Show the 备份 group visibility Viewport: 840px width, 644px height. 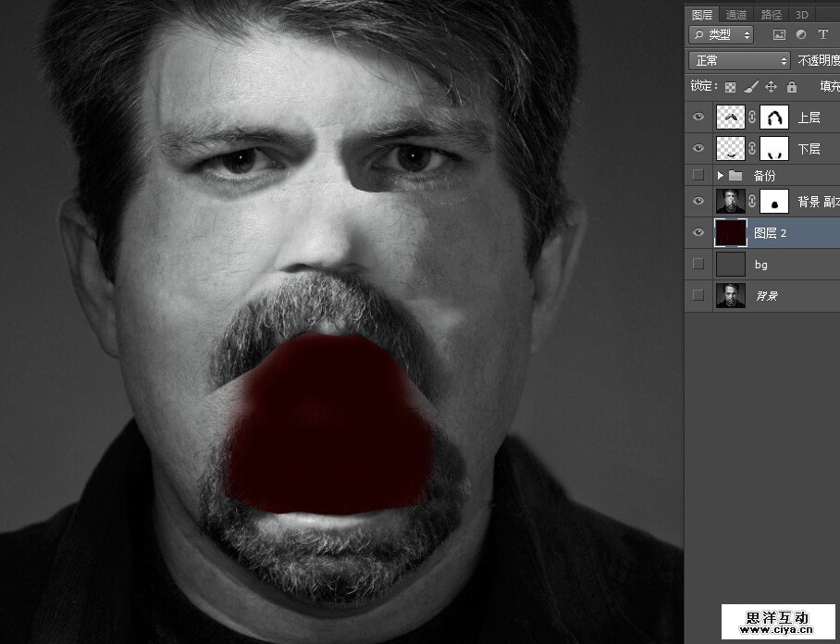(698, 175)
